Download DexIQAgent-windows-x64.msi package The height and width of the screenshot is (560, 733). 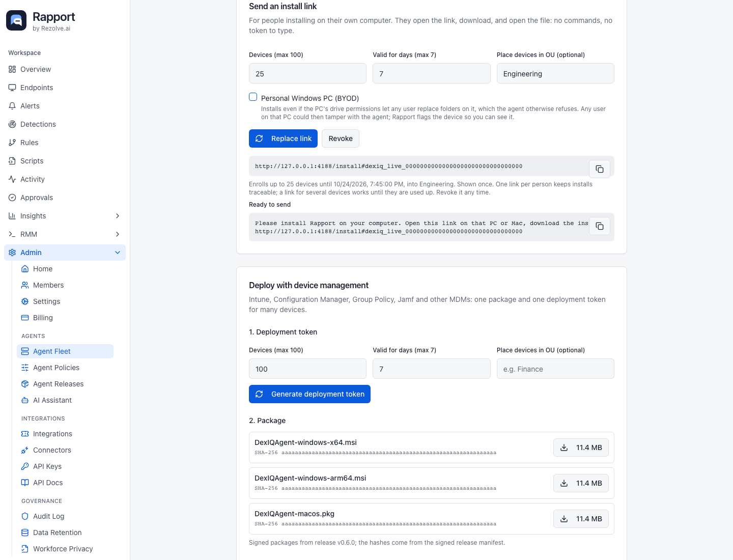click(581, 447)
